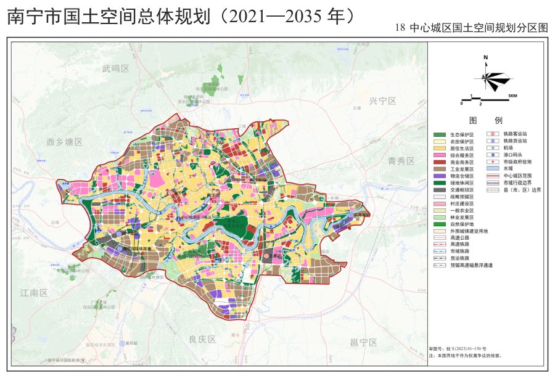
Task: Click the 综合服务区 pink swatch
Action: (440, 155)
